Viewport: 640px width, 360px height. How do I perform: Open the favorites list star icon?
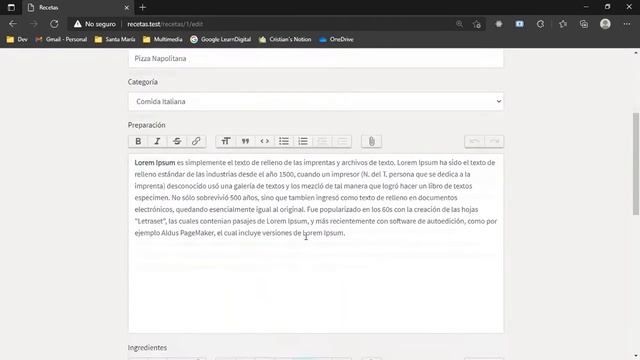[563, 24]
